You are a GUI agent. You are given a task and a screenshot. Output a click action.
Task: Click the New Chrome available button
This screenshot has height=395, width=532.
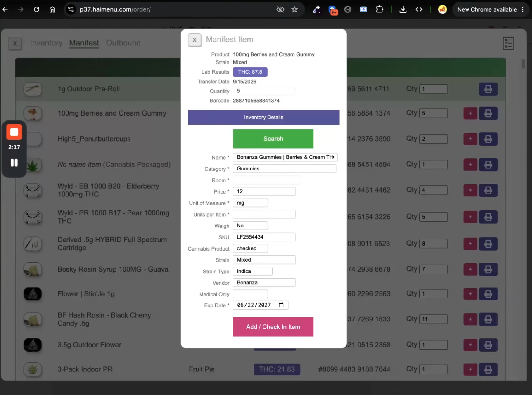[x=490, y=9]
